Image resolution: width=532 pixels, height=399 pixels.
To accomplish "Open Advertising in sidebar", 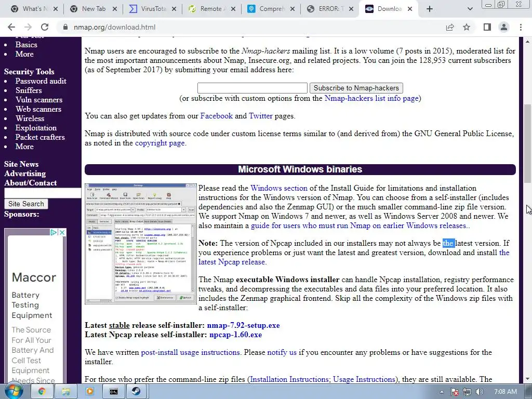I will 25,174.
